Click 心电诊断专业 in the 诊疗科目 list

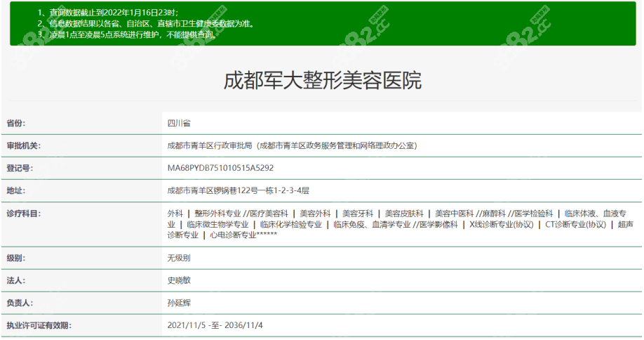tap(233, 235)
